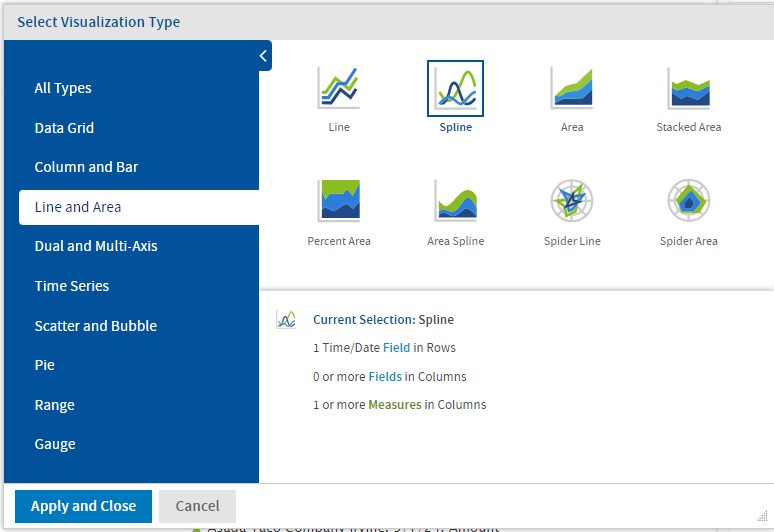
Task: Switch to Column and Bar category
Action: [86, 167]
